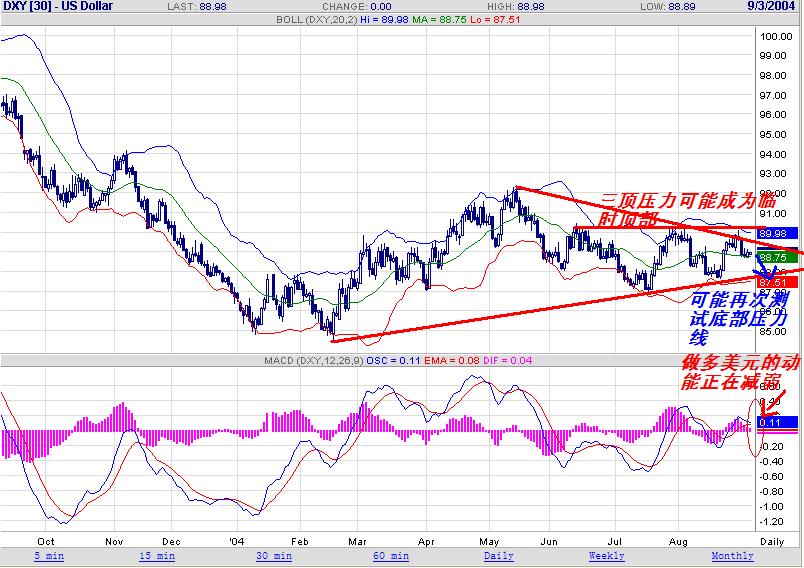Click the MACD 'EMA = 0.08' value

[452, 361]
